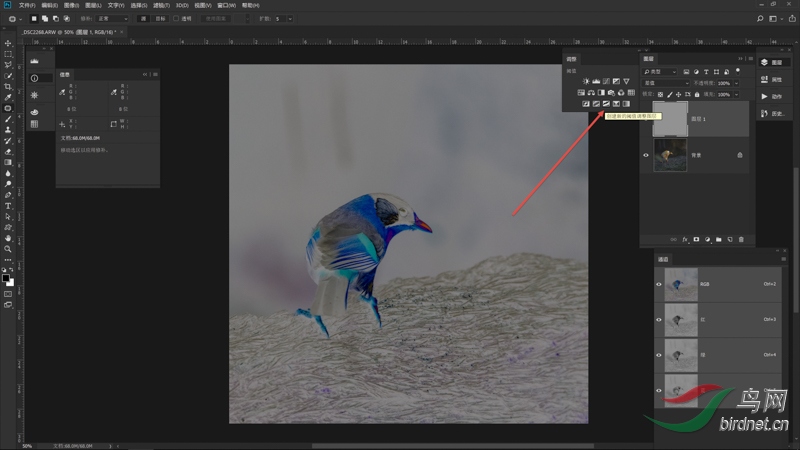Click the 属性 panel button
The height and width of the screenshot is (450, 800).
pyautogui.click(x=770, y=79)
